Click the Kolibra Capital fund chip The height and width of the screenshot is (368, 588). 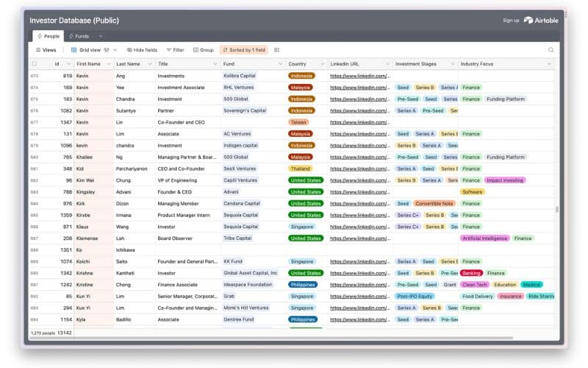pyautogui.click(x=240, y=76)
